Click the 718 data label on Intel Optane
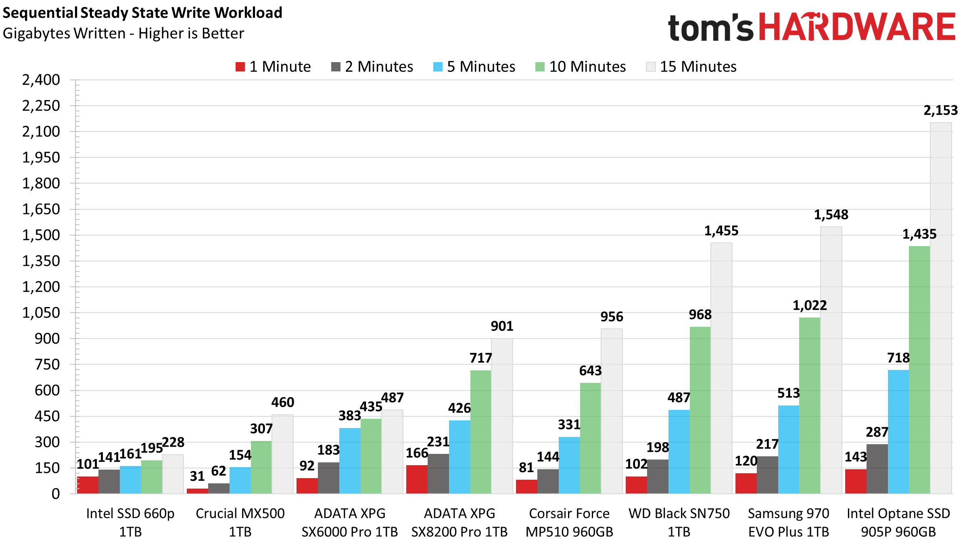 click(898, 358)
